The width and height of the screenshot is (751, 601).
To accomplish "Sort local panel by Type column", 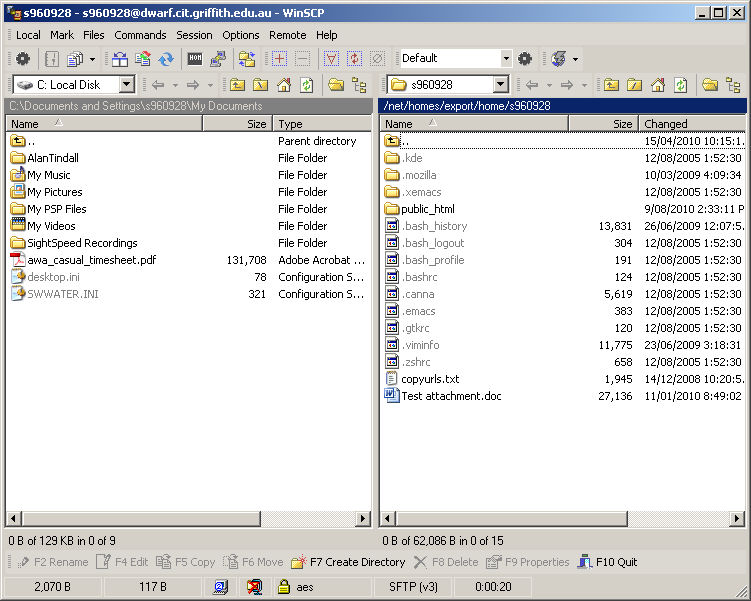I will 322,124.
